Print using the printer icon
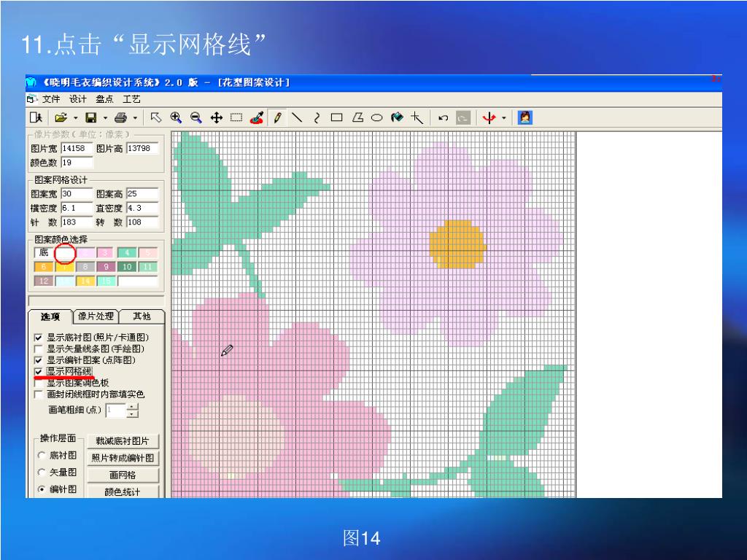Viewport: 747px width, 560px height. [120, 117]
